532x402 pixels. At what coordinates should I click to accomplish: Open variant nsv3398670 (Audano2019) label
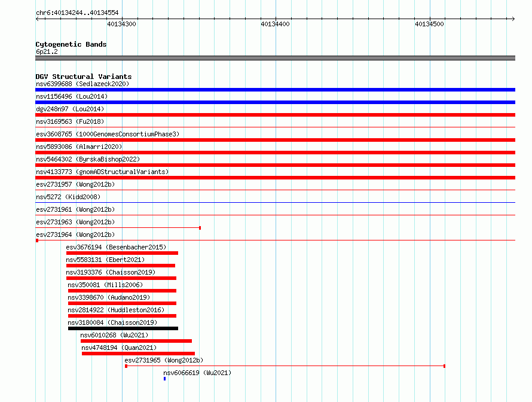109,297
